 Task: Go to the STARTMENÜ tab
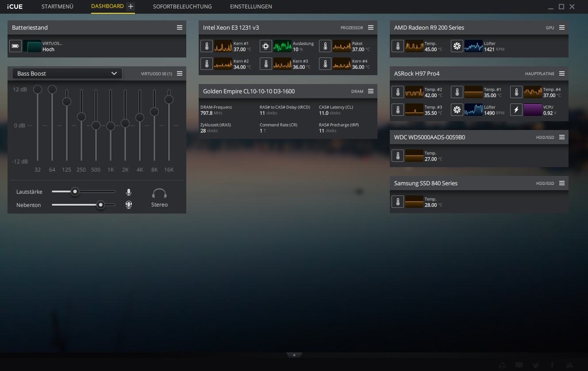58,7
